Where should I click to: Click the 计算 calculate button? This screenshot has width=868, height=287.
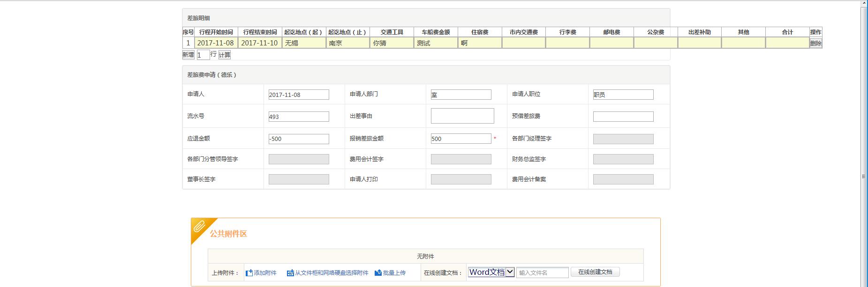pos(225,55)
